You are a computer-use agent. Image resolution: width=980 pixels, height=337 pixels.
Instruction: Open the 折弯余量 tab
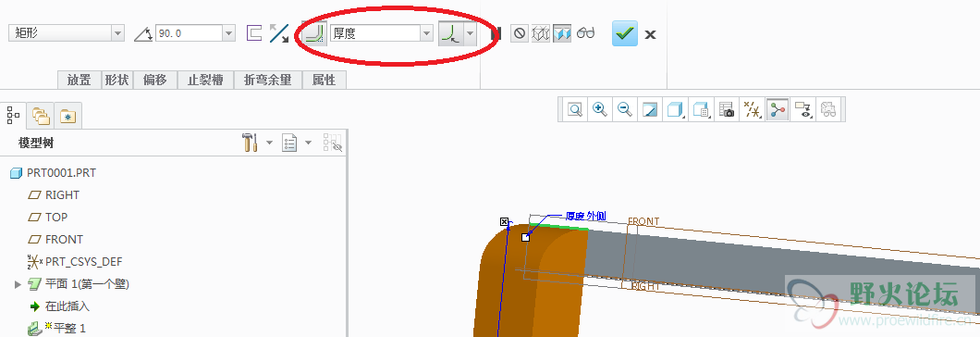point(268,80)
